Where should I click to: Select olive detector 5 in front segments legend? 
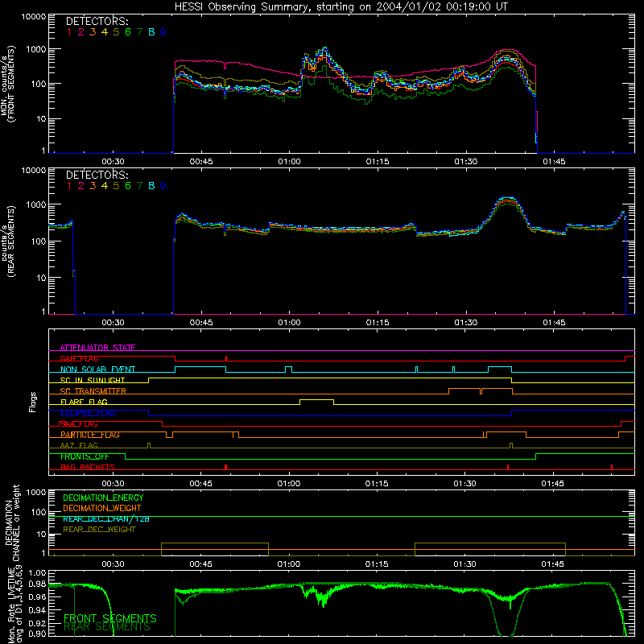point(116,32)
